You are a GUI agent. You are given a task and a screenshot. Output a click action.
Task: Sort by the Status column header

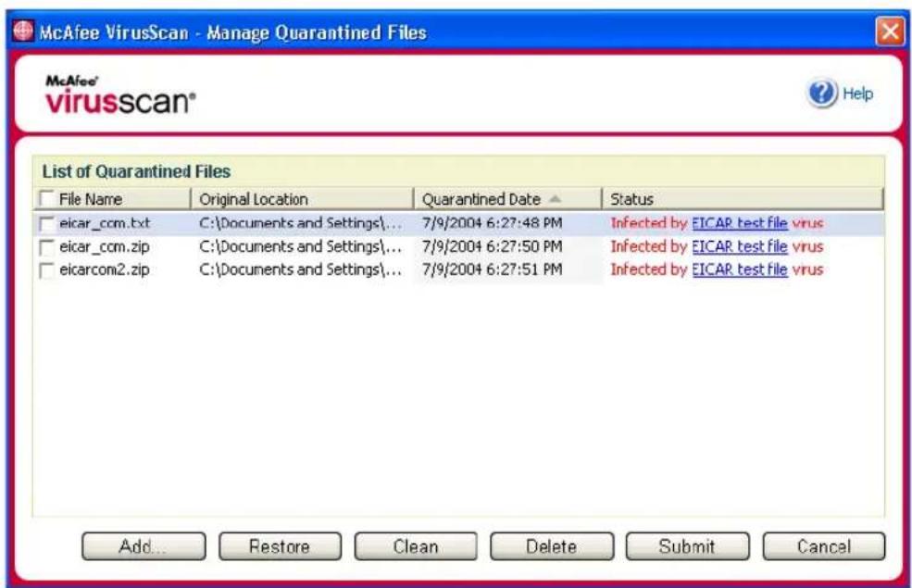(x=743, y=199)
